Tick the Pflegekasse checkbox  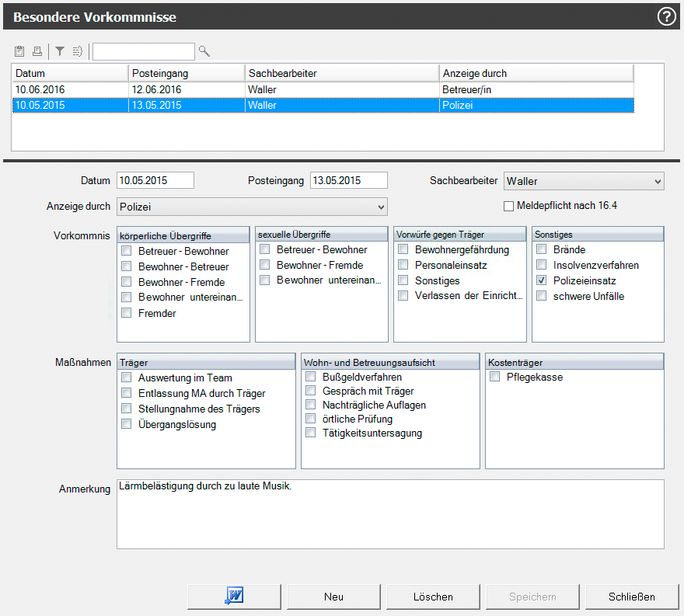click(495, 377)
